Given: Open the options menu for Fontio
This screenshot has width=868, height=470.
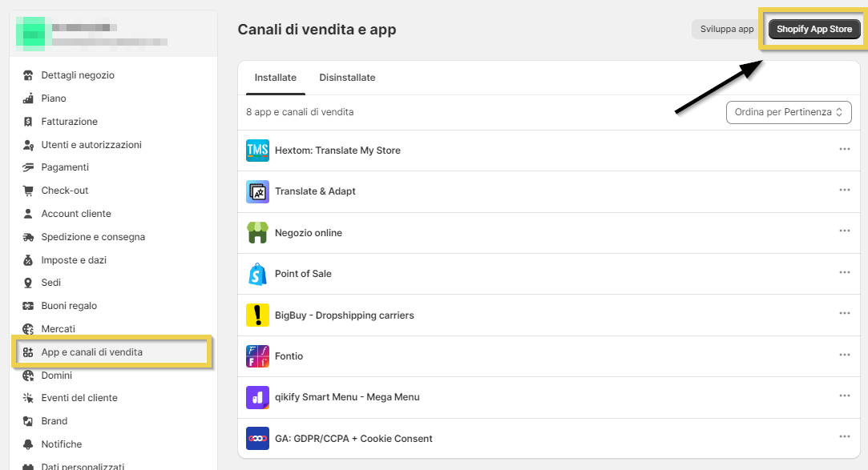Looking at the screenshot, I should click(x=844, y=355).
